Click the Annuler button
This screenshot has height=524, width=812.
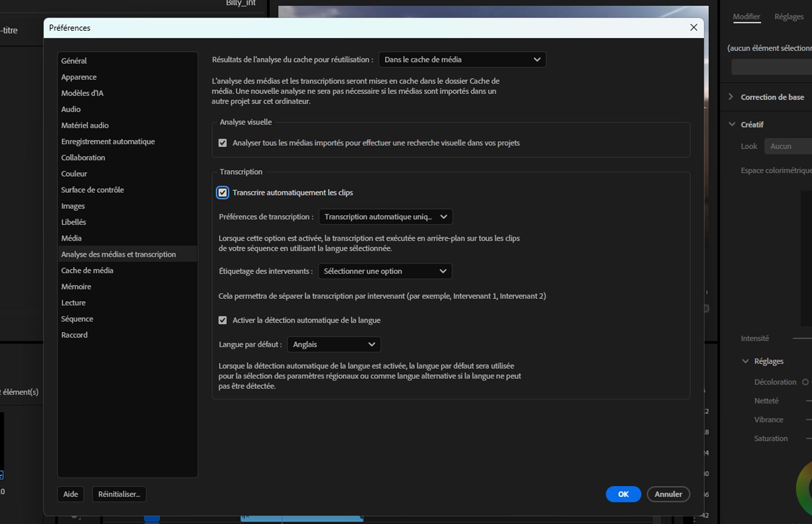[x=668, y=494]
